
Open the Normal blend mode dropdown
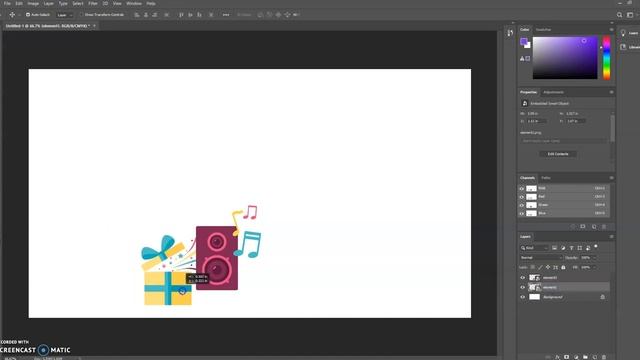click(x=541, y=258)
